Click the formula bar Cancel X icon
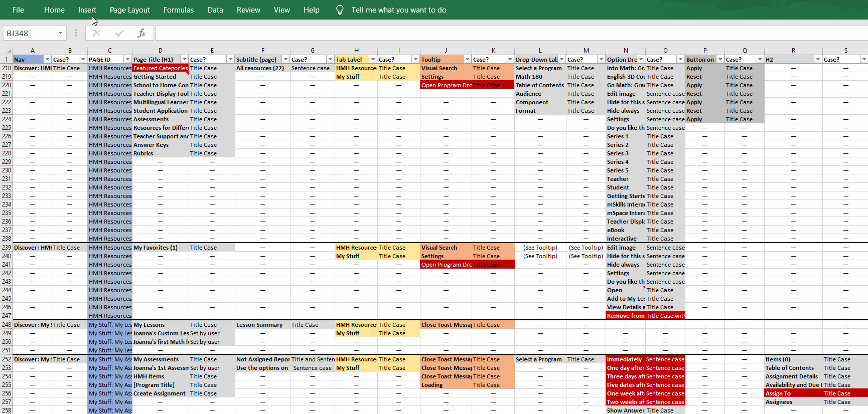Viewport: 868px width, 414px height. click(x=97, y=33)
